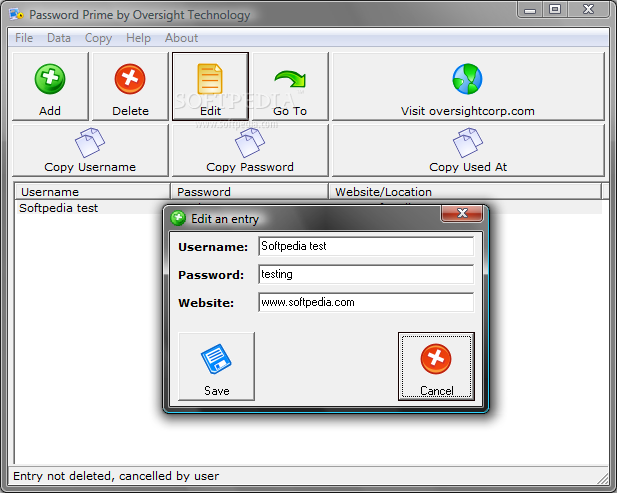Click the Username field in the dialog
617x493 pixels.
[x=366, y=246]
